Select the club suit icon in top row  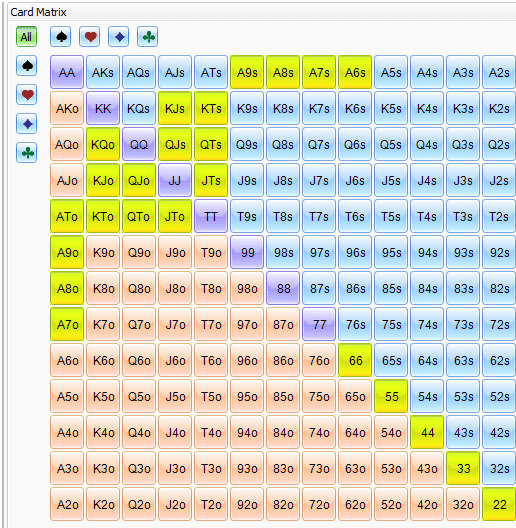coord(148,36)
